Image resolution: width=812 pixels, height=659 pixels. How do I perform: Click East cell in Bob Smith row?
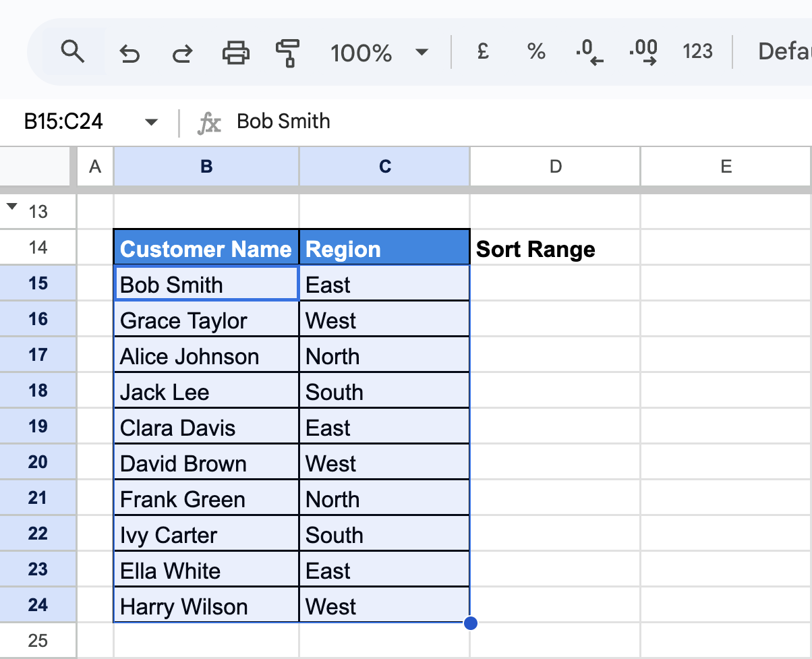click(384, 283)
